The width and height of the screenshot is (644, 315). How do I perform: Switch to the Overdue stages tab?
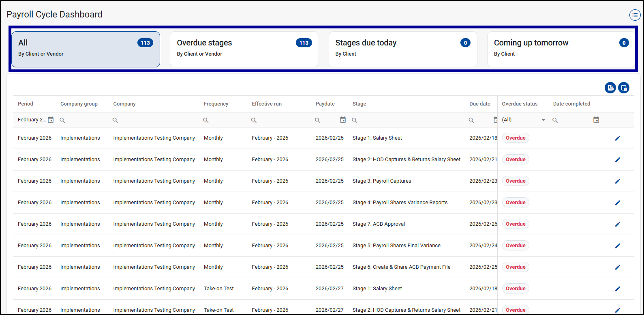pos(244,49)
